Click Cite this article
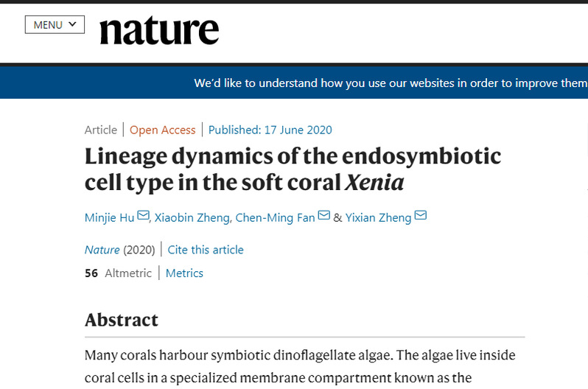The height and width of the screenshot is (389, 588). (x=206, y=250)
